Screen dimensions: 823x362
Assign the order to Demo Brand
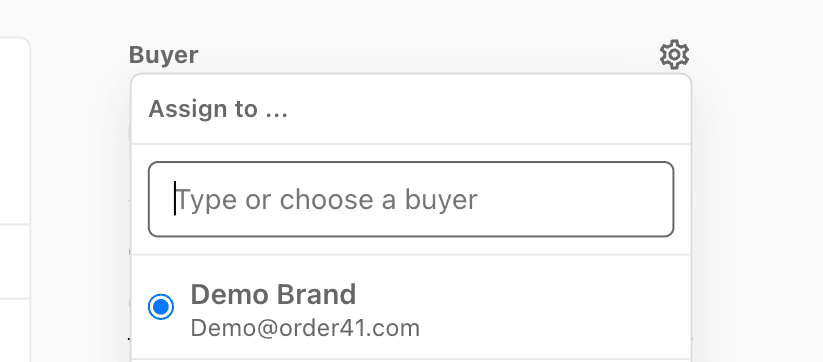pos(411,307)
